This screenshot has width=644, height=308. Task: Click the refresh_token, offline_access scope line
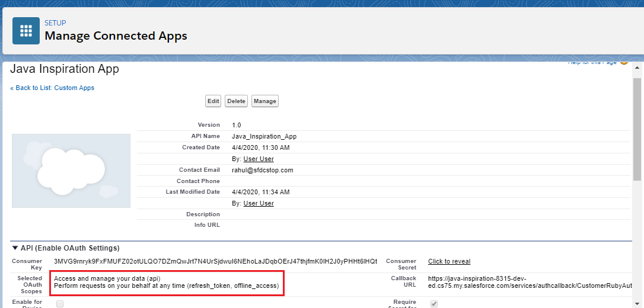coord(167,285)
